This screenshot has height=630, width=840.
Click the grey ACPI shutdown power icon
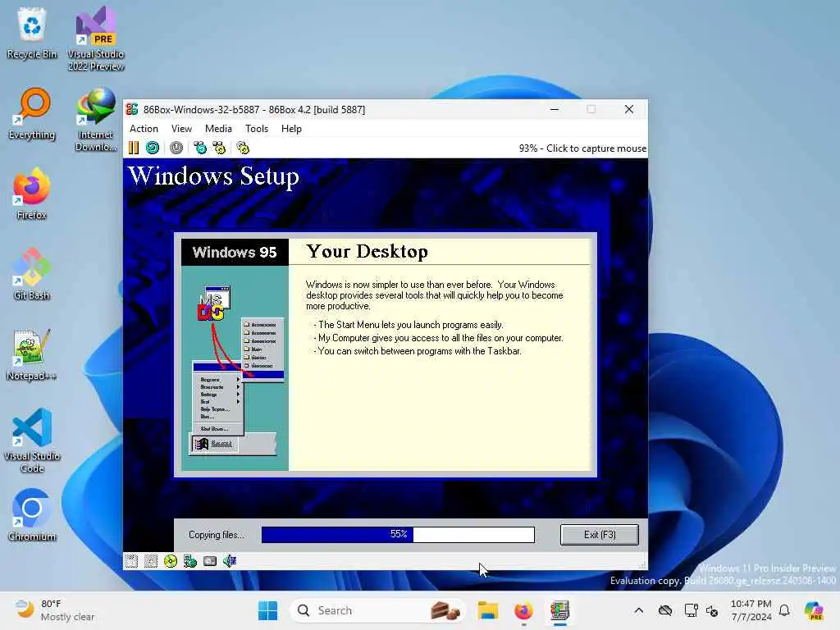[x=176, y=148]
